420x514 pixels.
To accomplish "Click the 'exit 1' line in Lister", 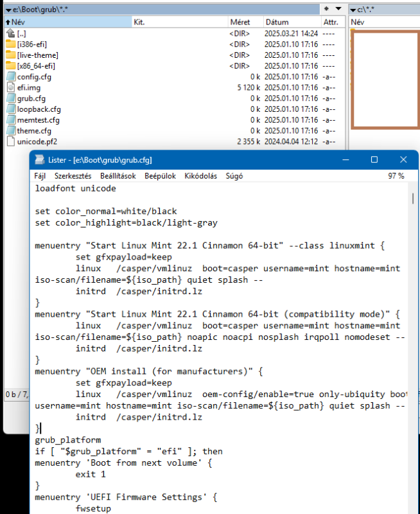I will pyautogui.click(x=91, y=474).
